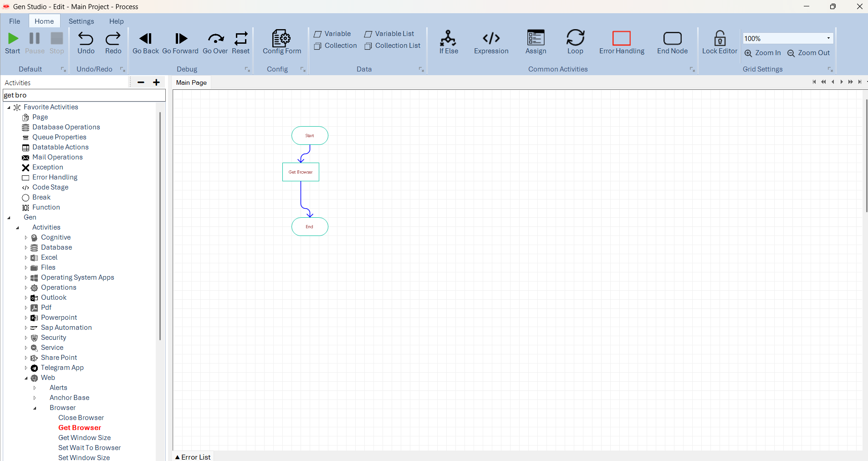
Task: Add a Collection data item
Action: tap(336, 46)
